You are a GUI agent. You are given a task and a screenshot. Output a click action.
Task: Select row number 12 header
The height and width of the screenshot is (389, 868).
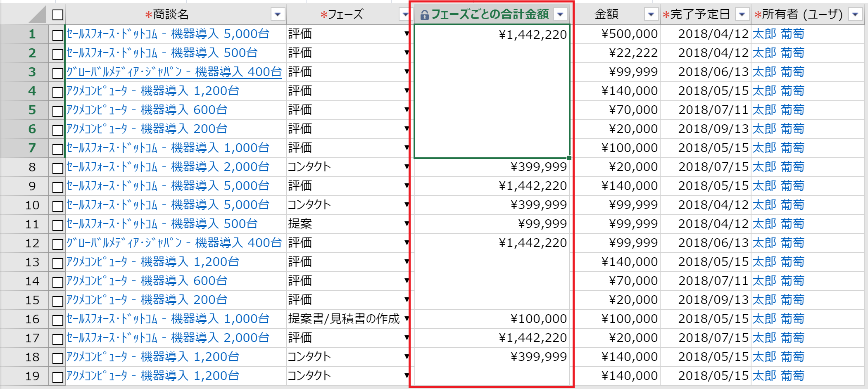[x=25, y=243]
